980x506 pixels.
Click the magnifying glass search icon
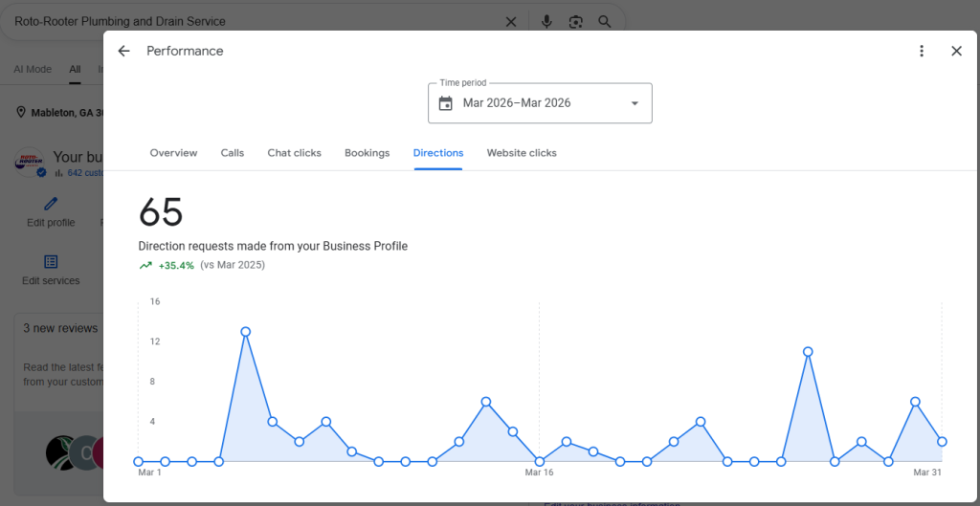[605, 22]
